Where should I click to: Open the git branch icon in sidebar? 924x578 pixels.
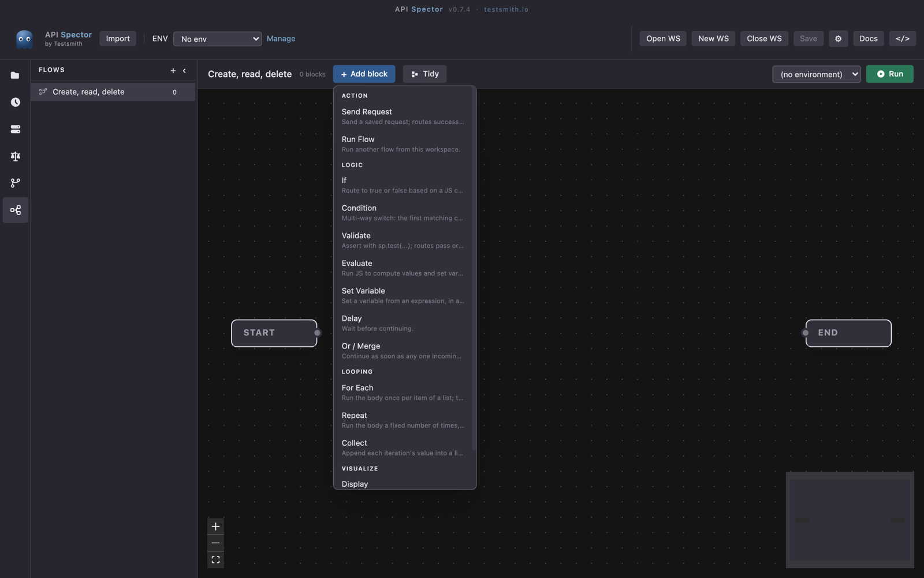(15, 183)
